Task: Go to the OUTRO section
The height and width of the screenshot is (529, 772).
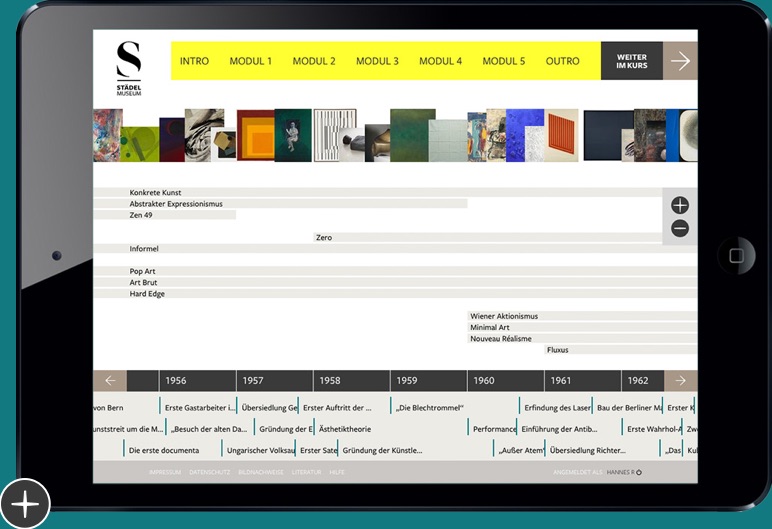Action: [562, 61]
